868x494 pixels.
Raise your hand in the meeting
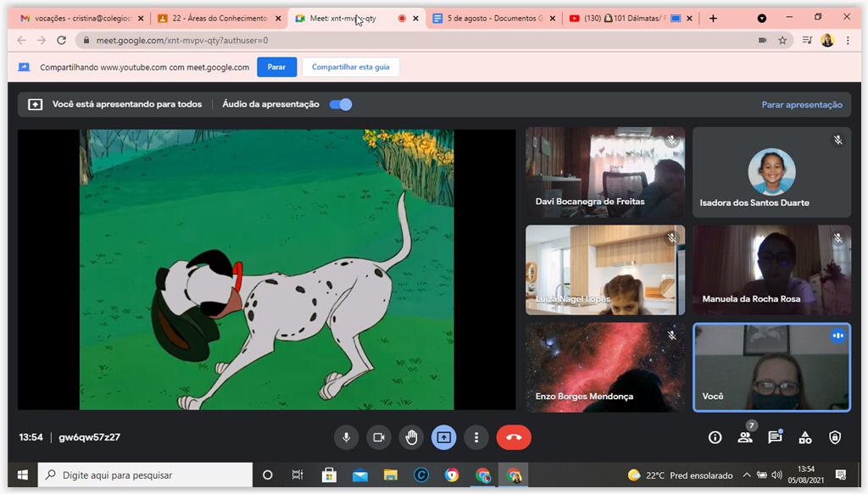[x=411, y=437]
